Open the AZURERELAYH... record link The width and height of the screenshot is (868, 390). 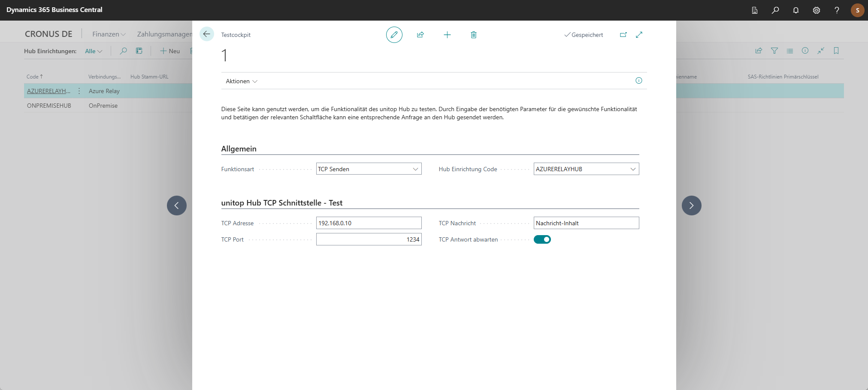point(48,91)
